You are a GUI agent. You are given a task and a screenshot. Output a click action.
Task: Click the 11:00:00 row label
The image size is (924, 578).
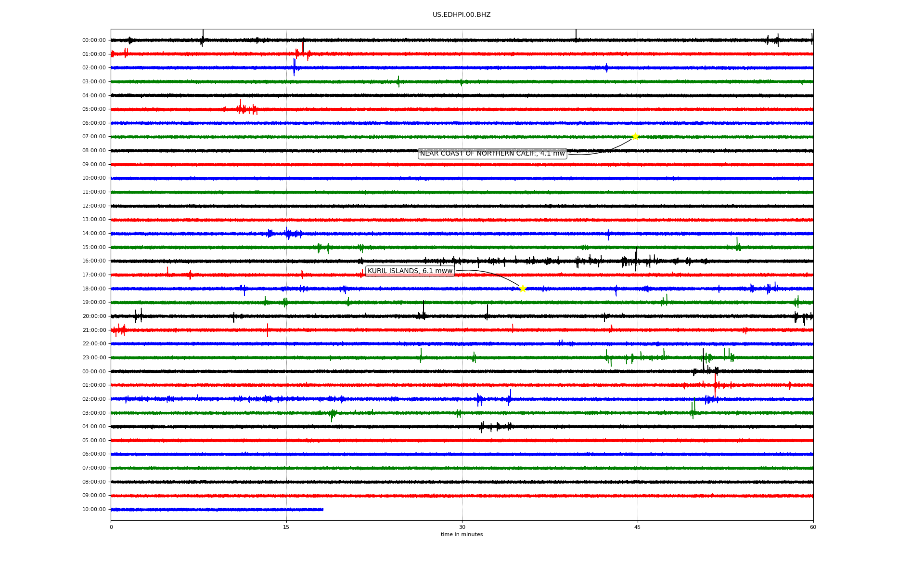point(94,192)
